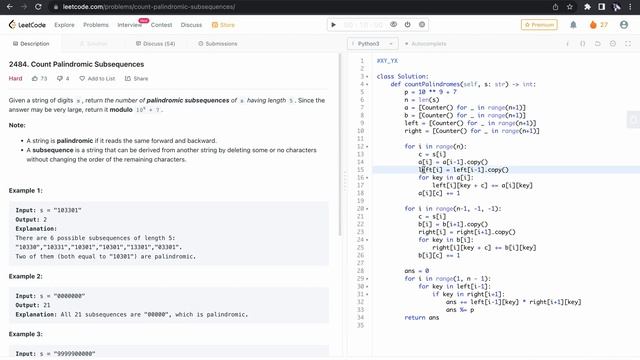
Task: Click the problem title 2484. Count Palindromic Subsequences
Action: point(76,64)
